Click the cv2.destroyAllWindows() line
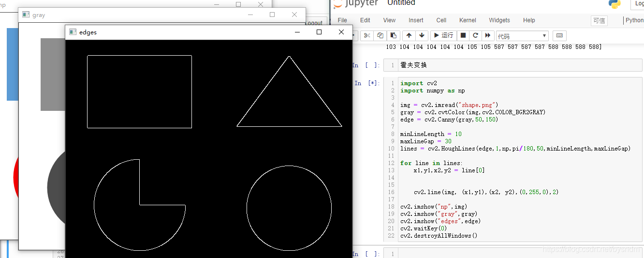The height and width of the screenshot is (258, 644). click(439, 236)
